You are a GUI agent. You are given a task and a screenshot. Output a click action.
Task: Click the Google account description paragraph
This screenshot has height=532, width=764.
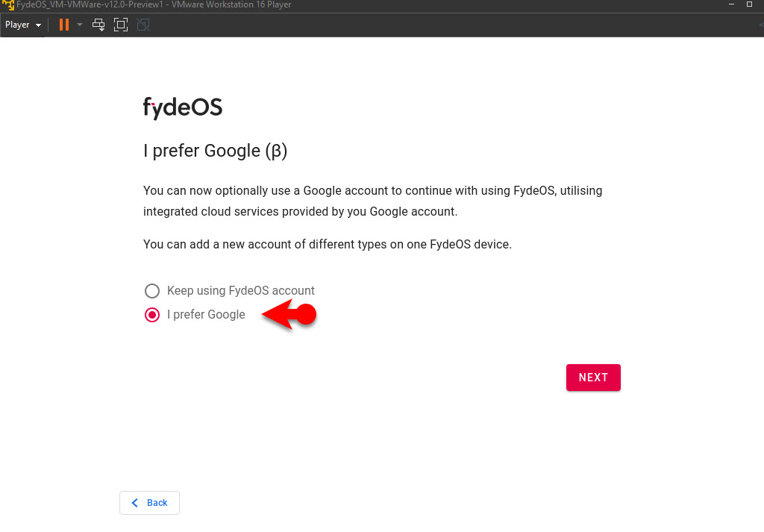pyautogui.click(x=373, y=201)
